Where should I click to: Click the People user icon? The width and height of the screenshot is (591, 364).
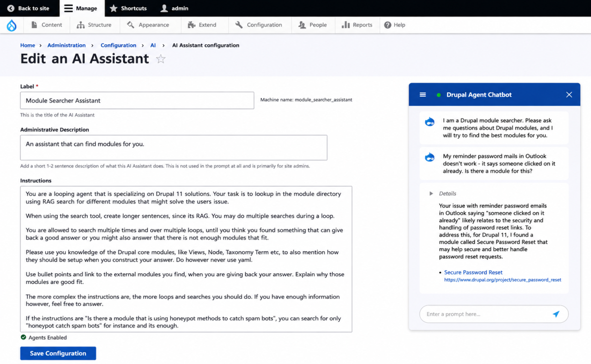(302, 25)
